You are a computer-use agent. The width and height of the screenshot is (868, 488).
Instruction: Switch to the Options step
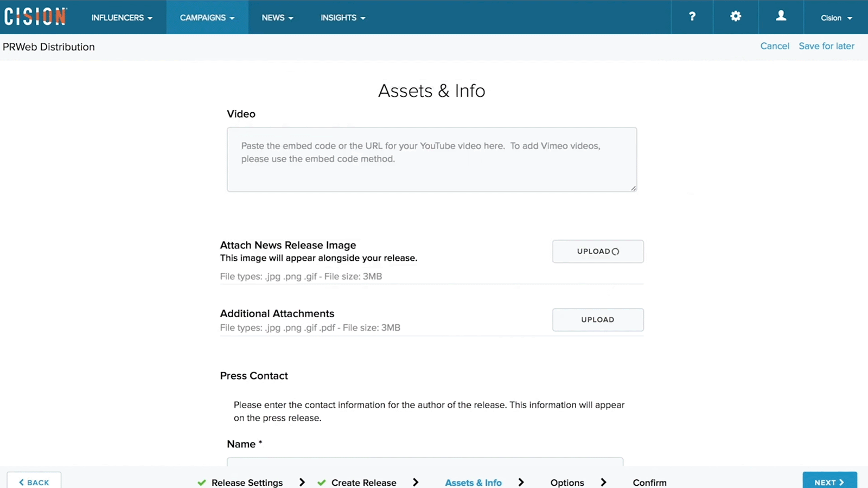pyautogui.click(x=567, y=482)
